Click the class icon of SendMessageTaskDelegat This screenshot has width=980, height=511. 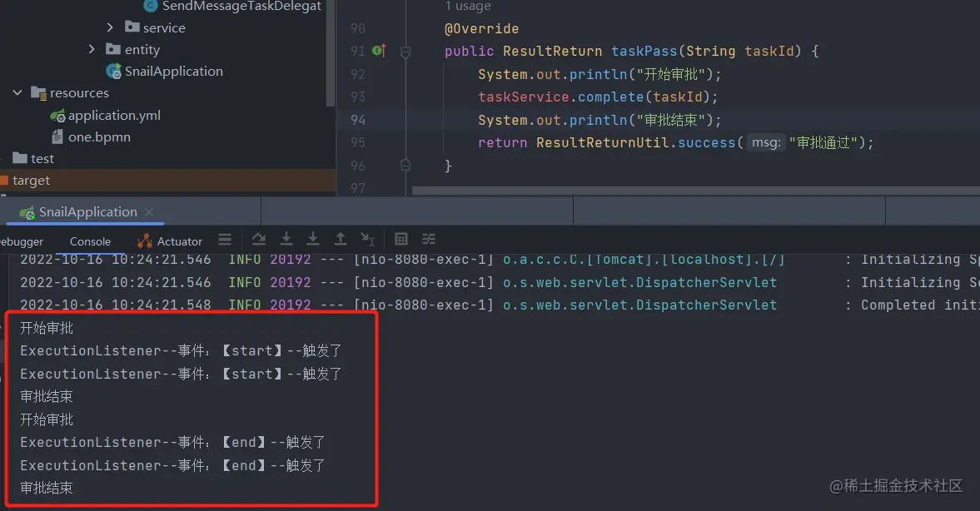click(x=151, y=6)
